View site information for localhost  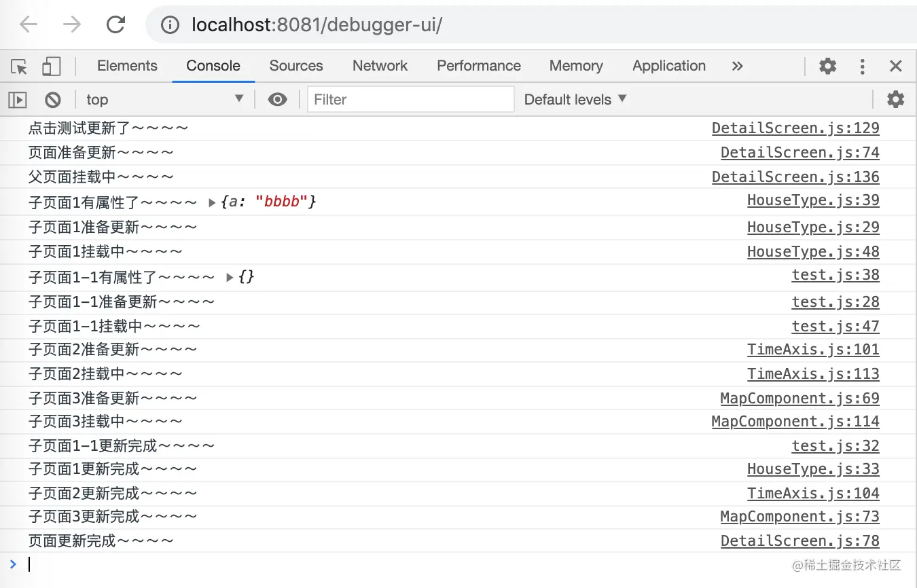click(170, 25)
